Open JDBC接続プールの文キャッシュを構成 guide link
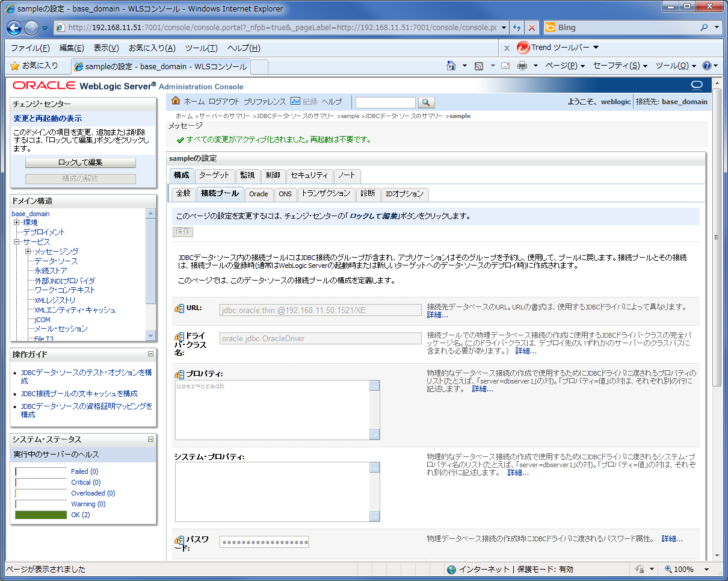The image size is (728, 581). (79, 394)
